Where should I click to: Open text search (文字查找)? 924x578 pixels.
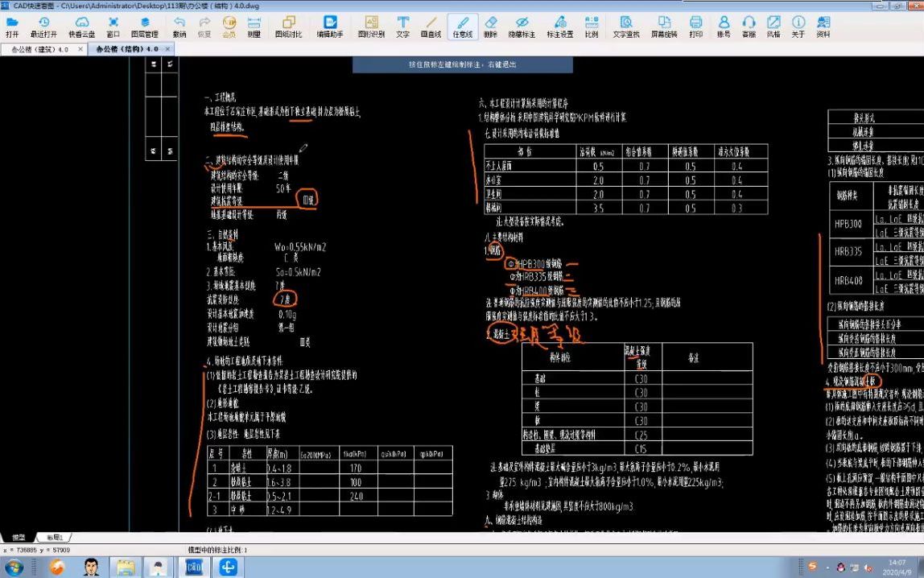click(627, 25)
